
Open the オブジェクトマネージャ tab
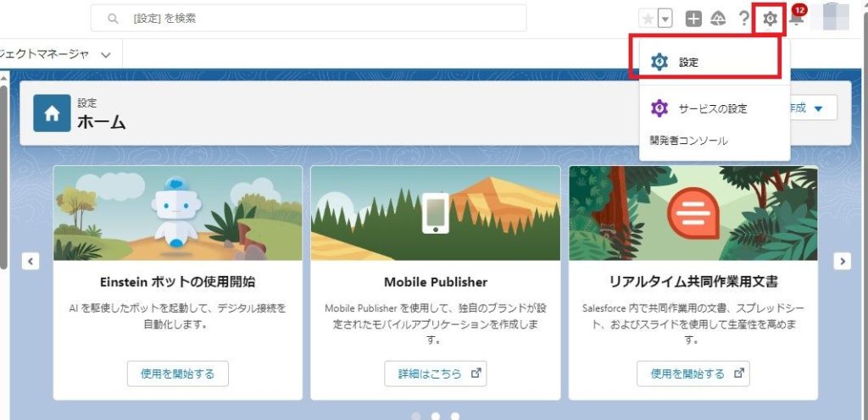tap(44, 54)
